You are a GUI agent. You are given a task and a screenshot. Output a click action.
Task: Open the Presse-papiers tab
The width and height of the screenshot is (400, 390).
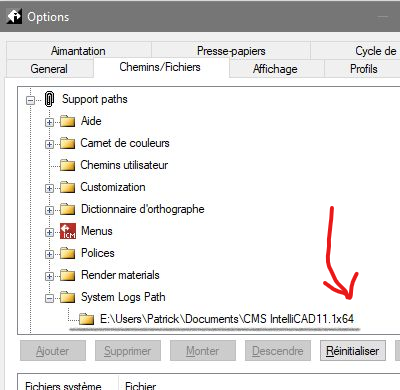(231, 51)
